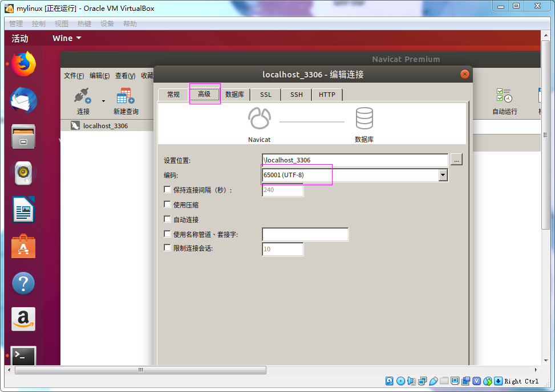Click the session limit 10 field
Viewport: 555px width, 392px height.
point(282,249)
